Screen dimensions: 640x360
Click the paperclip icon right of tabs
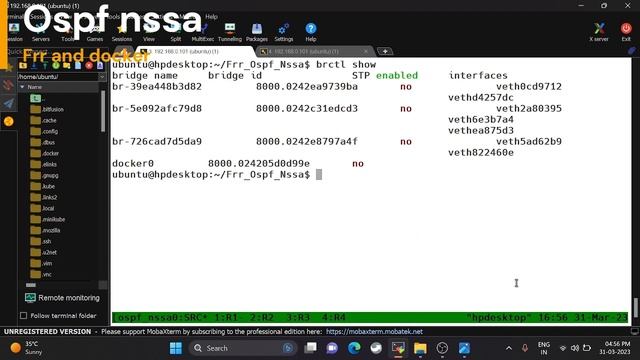click(632, 51)
